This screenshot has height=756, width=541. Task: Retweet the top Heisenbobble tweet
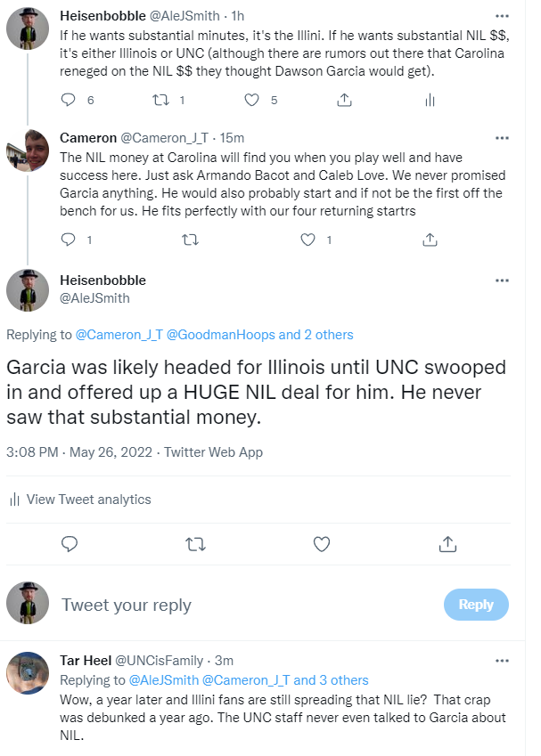(160, 100)
